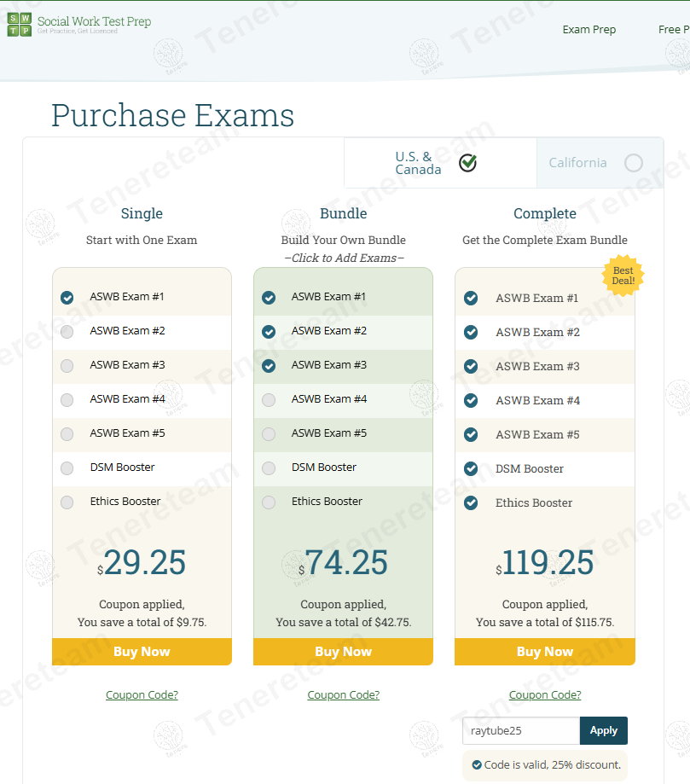Click ASWB Exam #1 checkmark in Complete
The width and height of the screenshot is (690, 784).
pyautogui.click(x=471, y=298)
